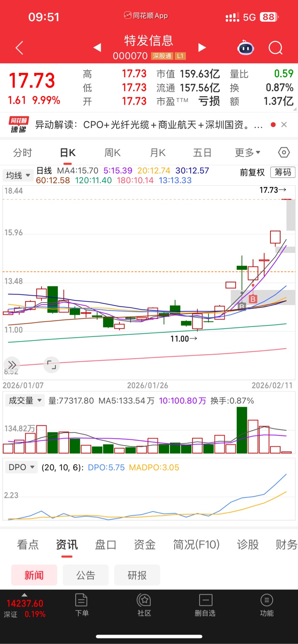This screenshot has width=298, height=644.
Task: Tap the 9.99% change percentage
Action: tap(46, 100)
